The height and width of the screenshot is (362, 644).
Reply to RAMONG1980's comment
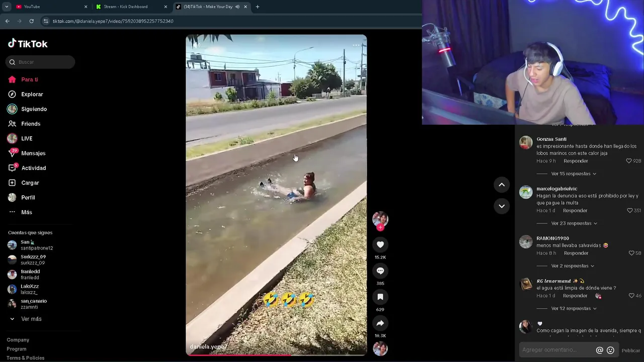pos(576,253)
